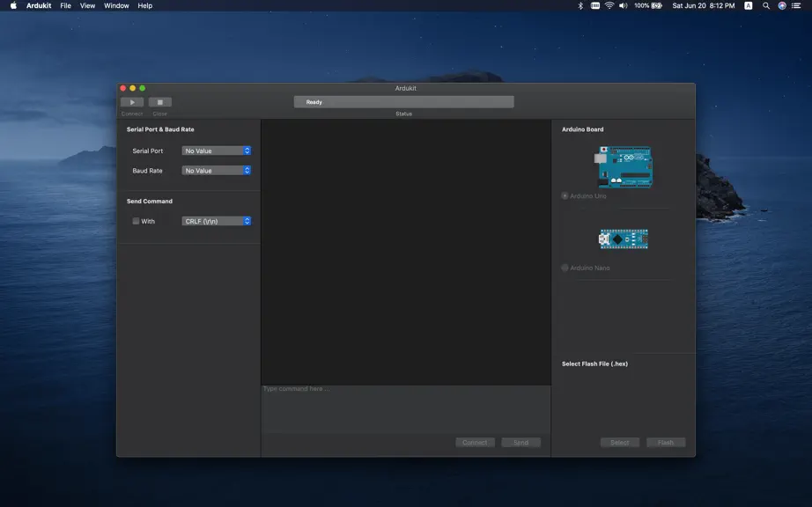Click the Close stop icon in toolbar
The image size is (812, 507).
pyautogui.click(x=160, y=102)
